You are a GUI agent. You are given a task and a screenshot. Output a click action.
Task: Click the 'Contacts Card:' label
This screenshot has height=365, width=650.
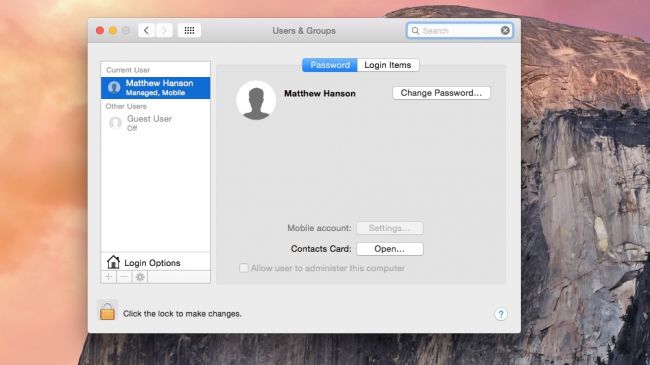click(x=321, y=249)
